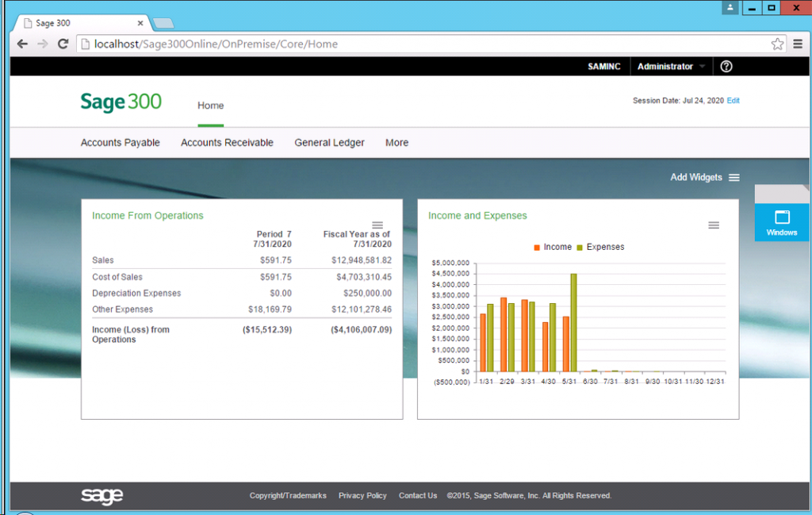This screenshot has height=515, width=812.
Task: Click the user profile icon above the title bar
Action: tap(729, 8)
